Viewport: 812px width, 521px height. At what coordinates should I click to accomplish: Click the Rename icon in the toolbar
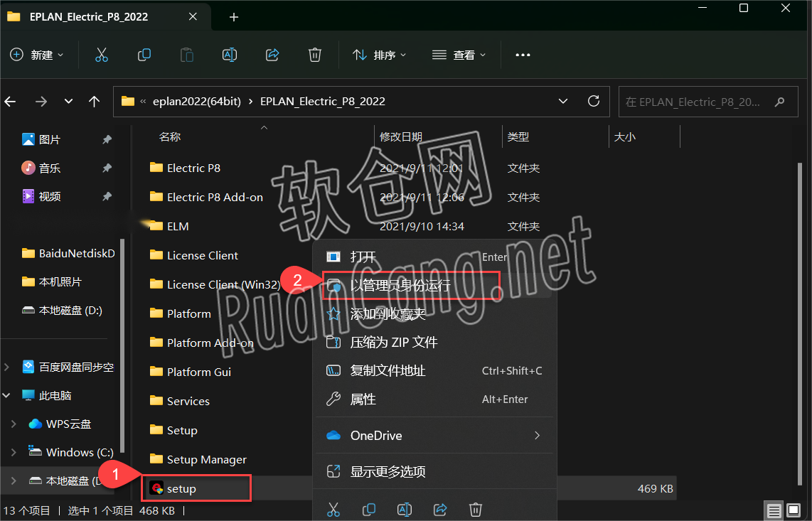(x=229, y=55)
